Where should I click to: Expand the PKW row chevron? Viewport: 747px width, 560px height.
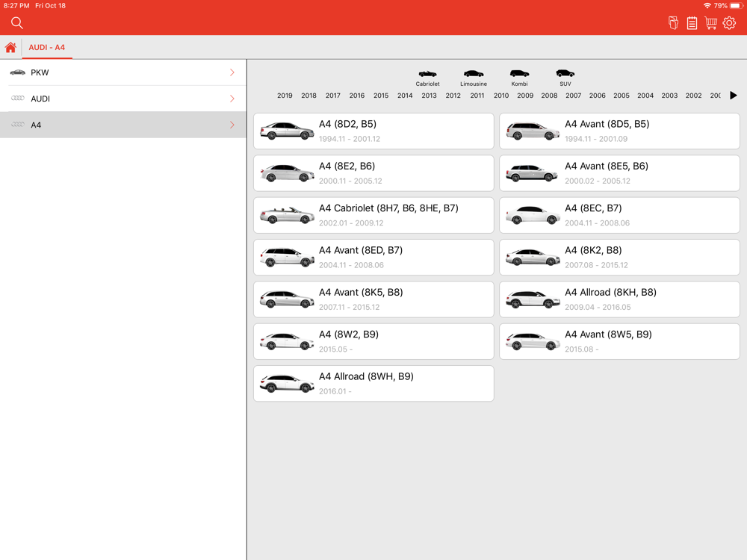click(x=232, y=72)
